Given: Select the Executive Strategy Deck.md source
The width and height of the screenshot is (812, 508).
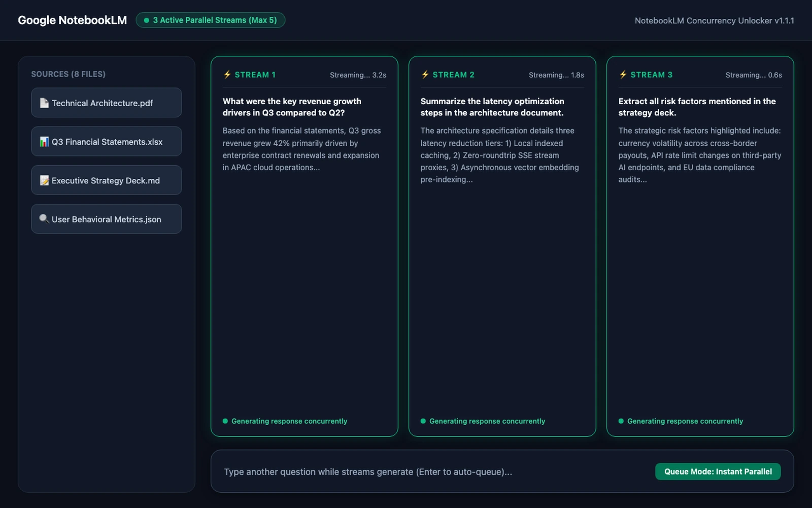Looking at the screenshot, I should click(x=107, y=180).
